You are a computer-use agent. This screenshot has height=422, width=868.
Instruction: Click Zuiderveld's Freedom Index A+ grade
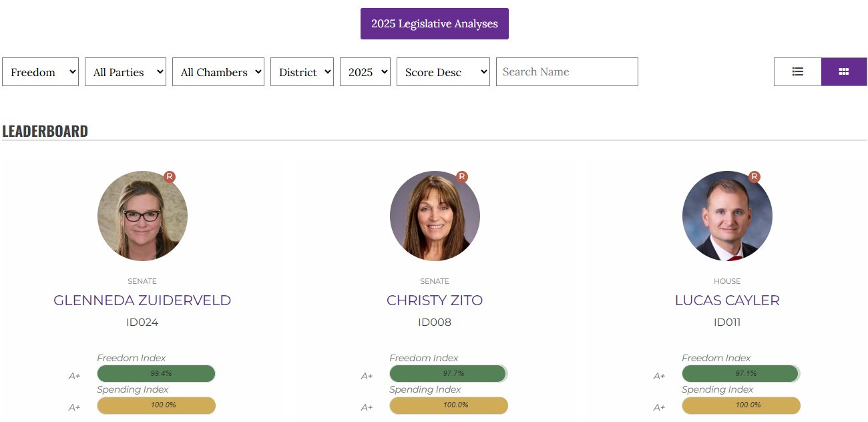click(x=75, y=376)
